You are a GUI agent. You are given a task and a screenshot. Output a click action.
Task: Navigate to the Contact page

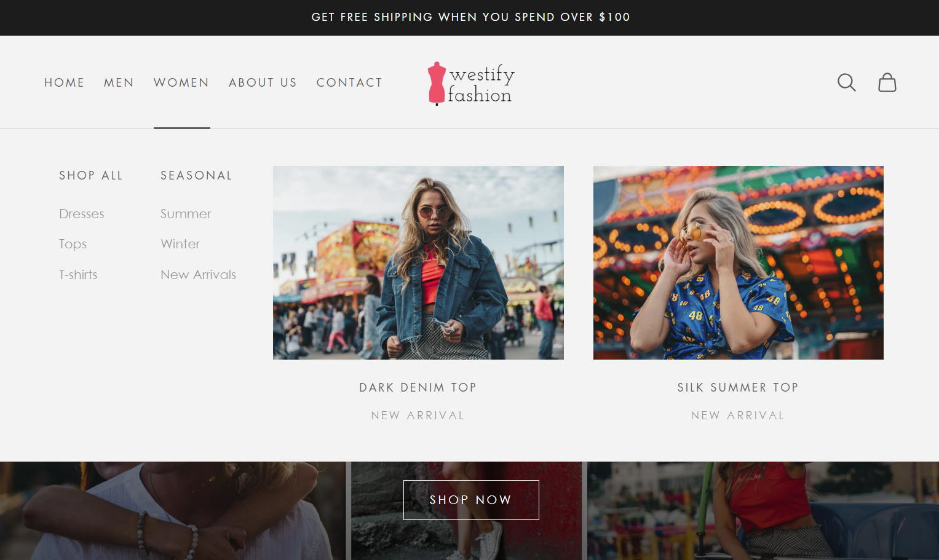349,82
